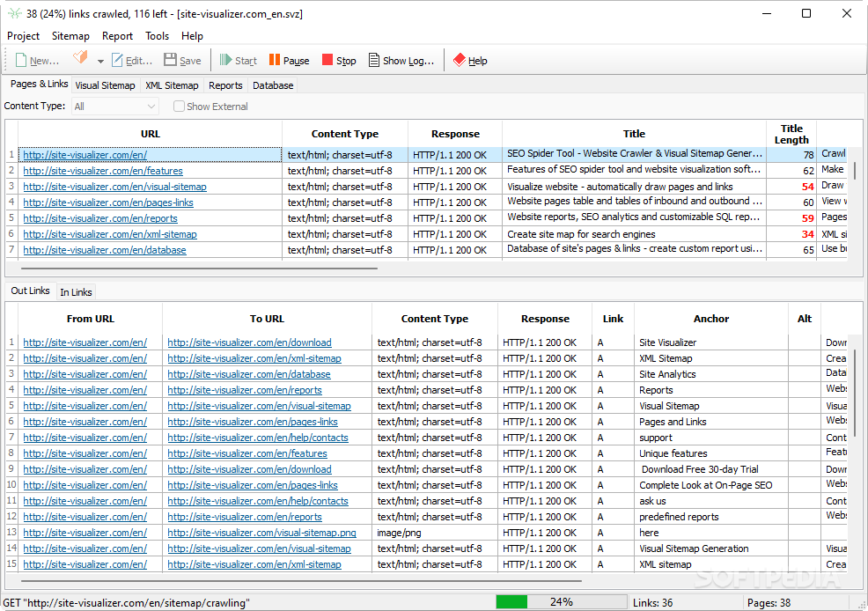Sort out links by Anchor column header
Image resolution: width=868 pixels, height=611 pixels.
coord(710,319)
